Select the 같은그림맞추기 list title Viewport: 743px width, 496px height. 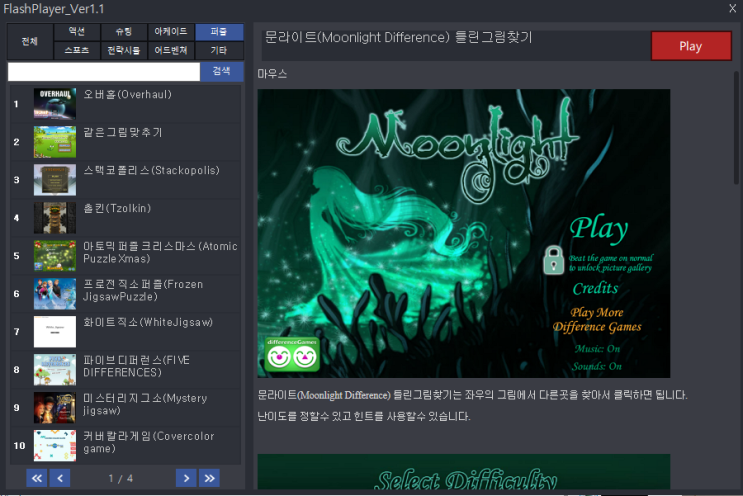[x=123, y=132]
